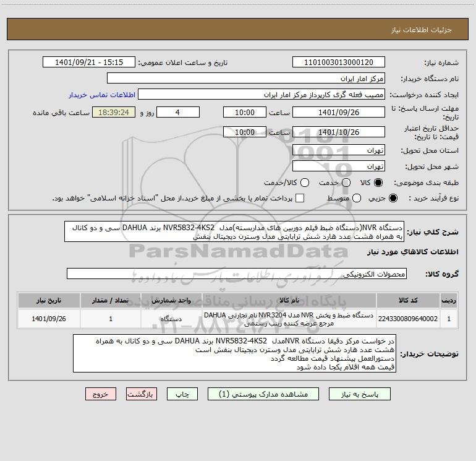Click the خروج exit button
Screen dimensions: 476x461
point(101,394)
